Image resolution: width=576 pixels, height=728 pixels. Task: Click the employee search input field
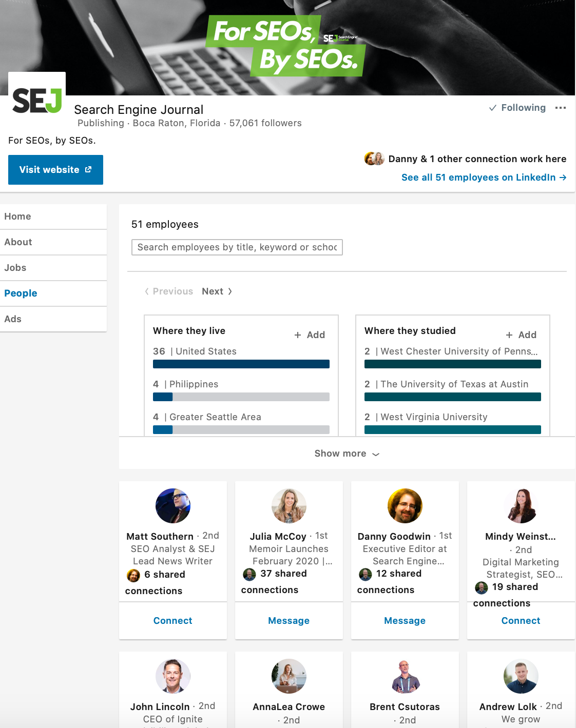coord(237,247)
